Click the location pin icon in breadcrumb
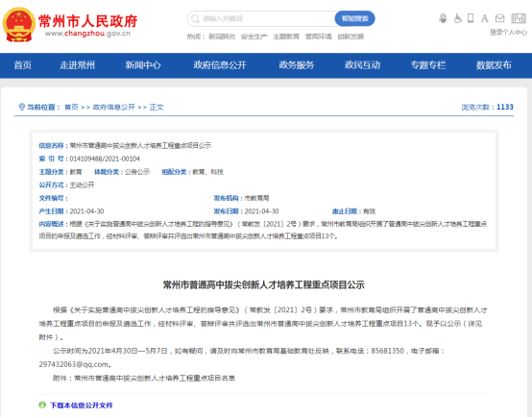 click(21, 107)
